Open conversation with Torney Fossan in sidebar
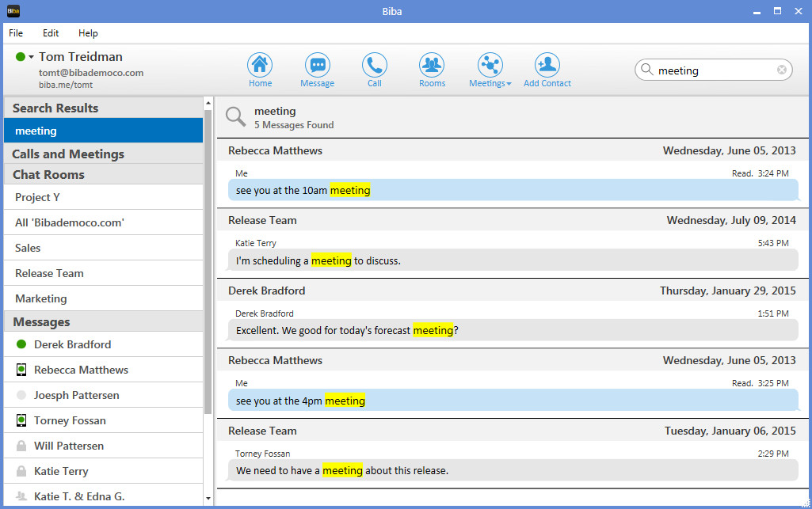812x509 pixels. (104, 420)
